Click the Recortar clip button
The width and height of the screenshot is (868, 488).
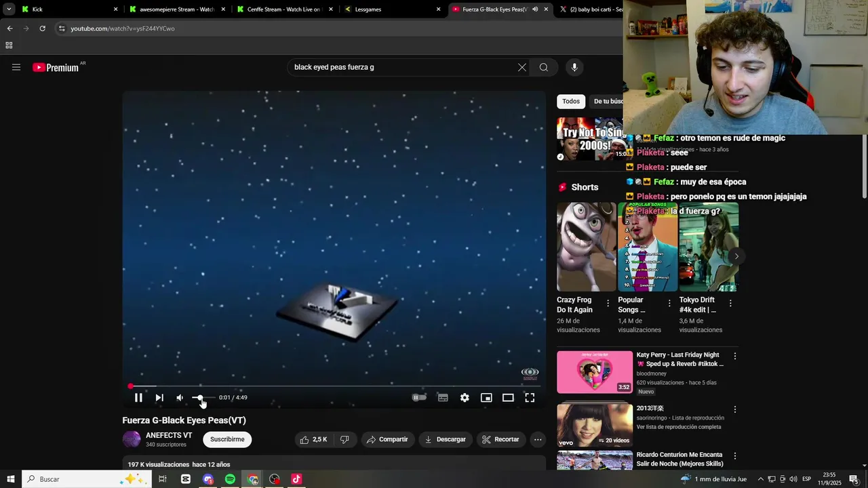(x=500, y=439)
